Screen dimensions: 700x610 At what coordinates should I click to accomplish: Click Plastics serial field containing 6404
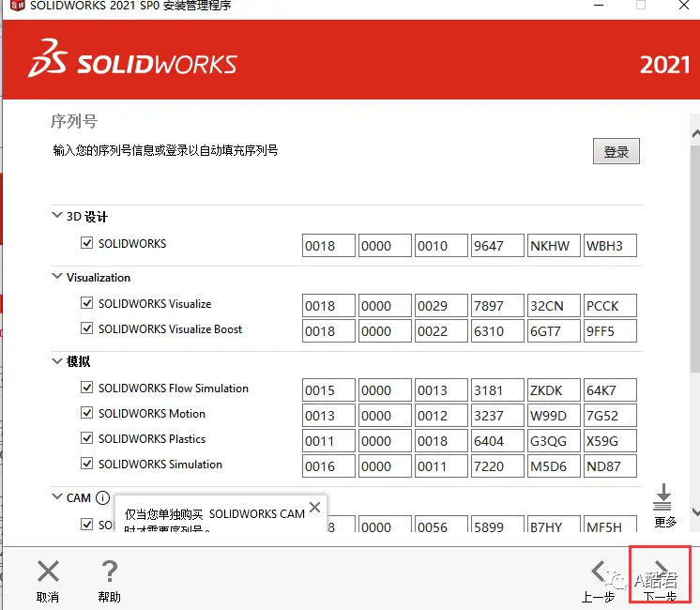[497, 441]
